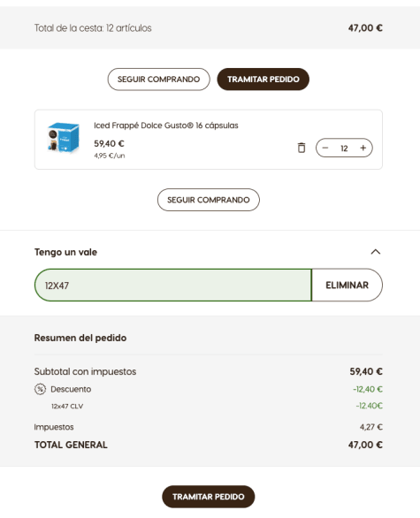Click the quantity value 12 in the stepper
Viewport: 420px width, 518px height.
pos(344,149)
